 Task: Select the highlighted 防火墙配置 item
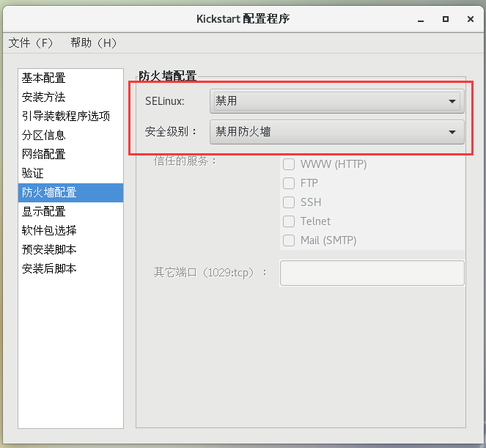click(70, 193)
